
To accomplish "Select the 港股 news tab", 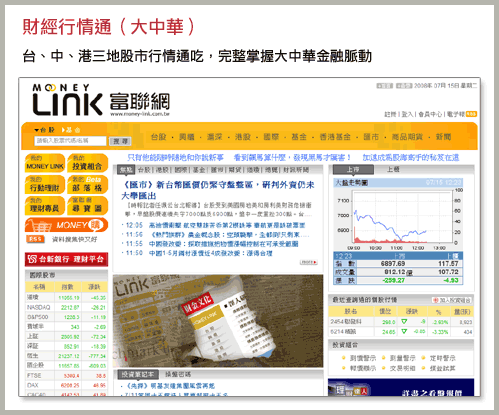I will click(162, 170).
